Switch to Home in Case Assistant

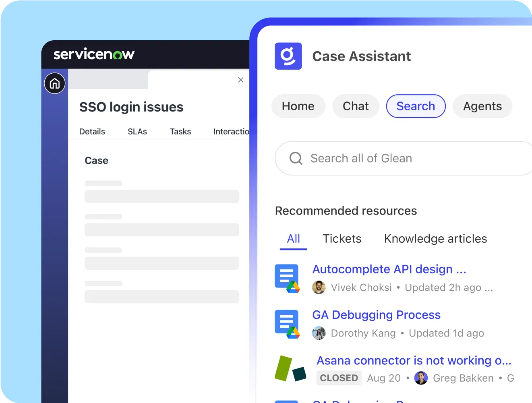click(x=298, y=106)
